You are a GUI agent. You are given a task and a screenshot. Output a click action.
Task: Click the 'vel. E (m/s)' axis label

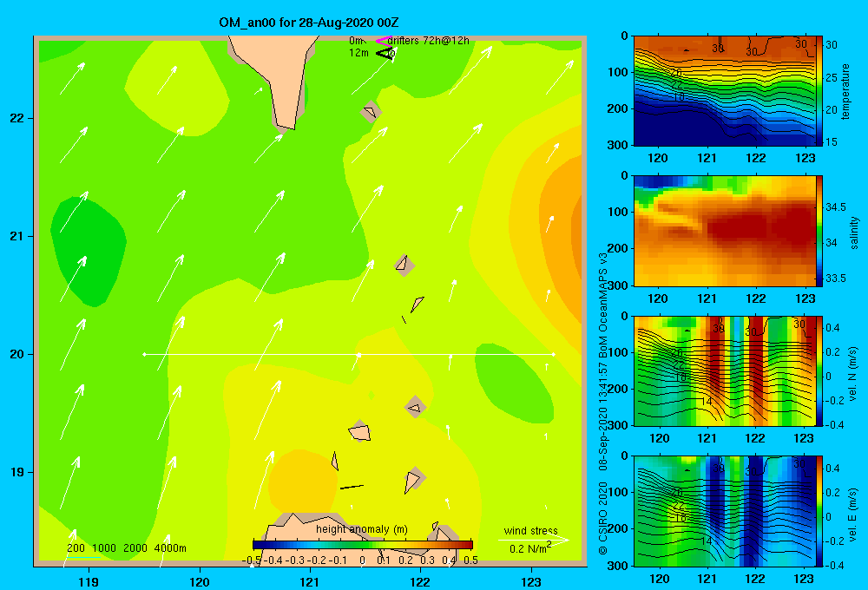[852, 514]
